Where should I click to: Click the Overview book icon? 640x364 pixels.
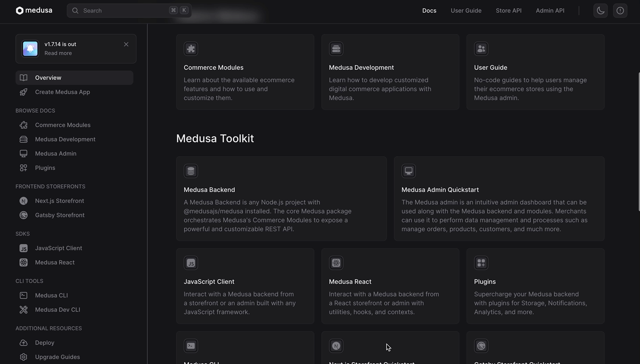[x=24, y=78]
